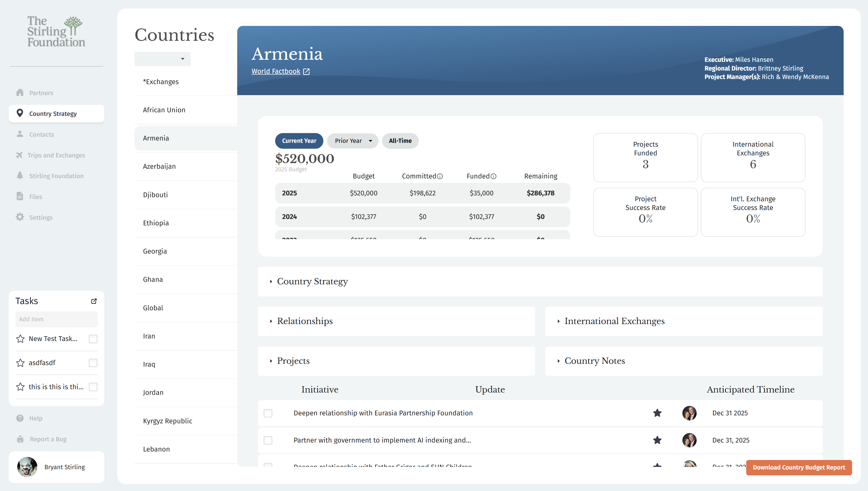Click the Funded info icon
Screen dimensions: 868x491
(x=493, y=176)
